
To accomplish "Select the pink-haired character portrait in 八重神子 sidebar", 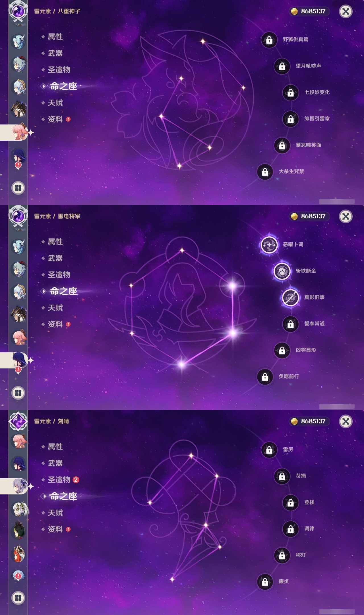I will point(19,132).
